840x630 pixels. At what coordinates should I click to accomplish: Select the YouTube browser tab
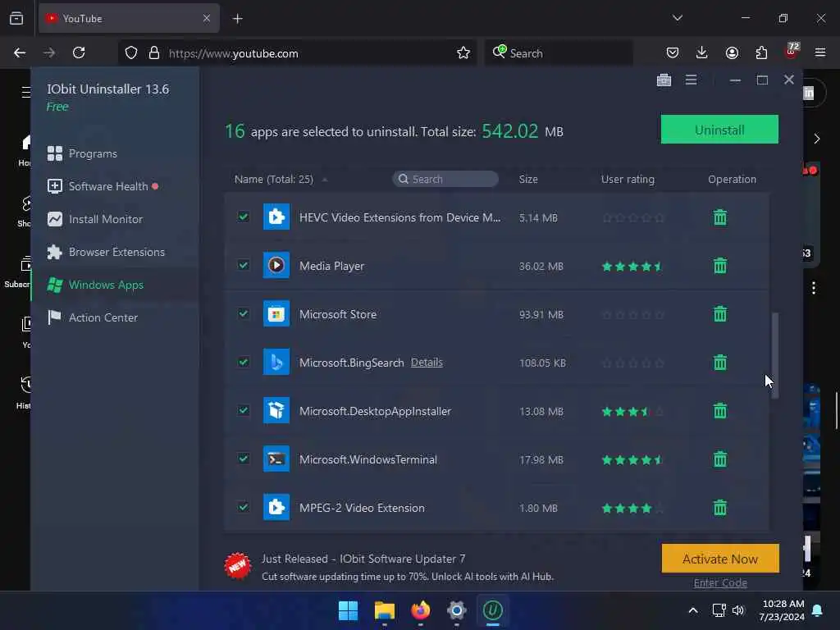pos(129,19)
